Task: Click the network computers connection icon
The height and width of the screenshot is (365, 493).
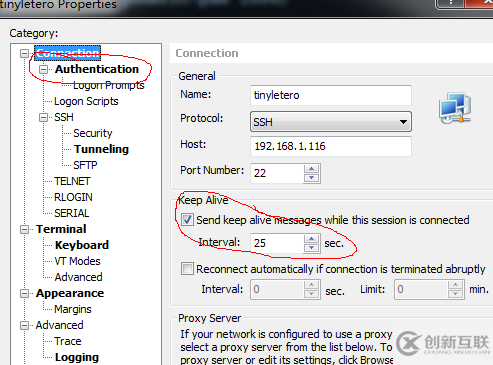Action: [455, 108]
